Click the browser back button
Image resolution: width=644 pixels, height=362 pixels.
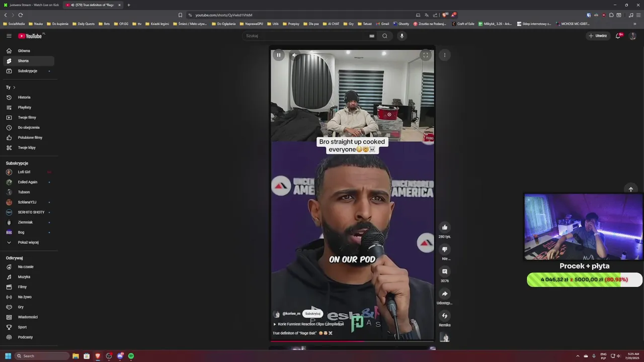coord(6,15)
